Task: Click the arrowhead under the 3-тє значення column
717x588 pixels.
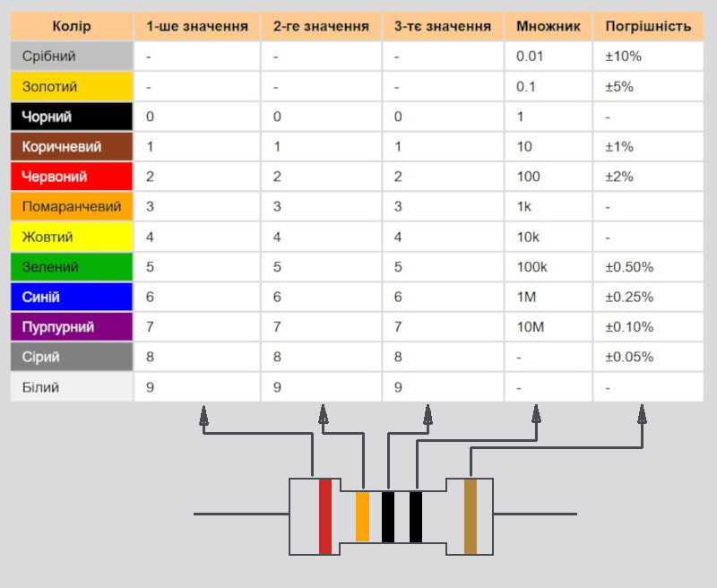Action: pyautogui.click(x=428, y=414)
